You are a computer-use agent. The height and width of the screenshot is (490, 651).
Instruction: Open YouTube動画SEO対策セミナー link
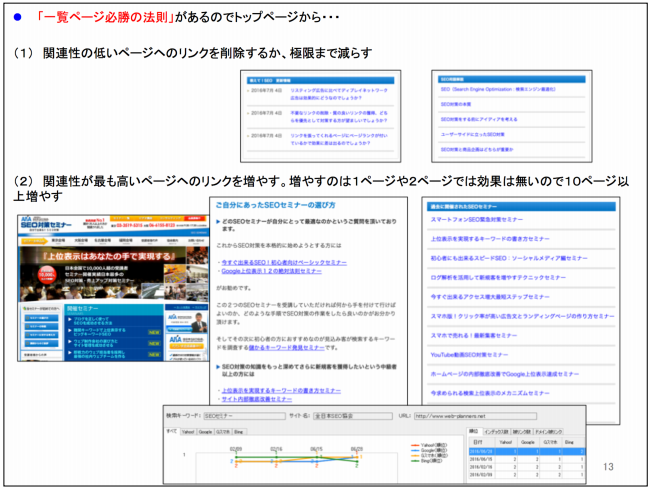point(469,355)
